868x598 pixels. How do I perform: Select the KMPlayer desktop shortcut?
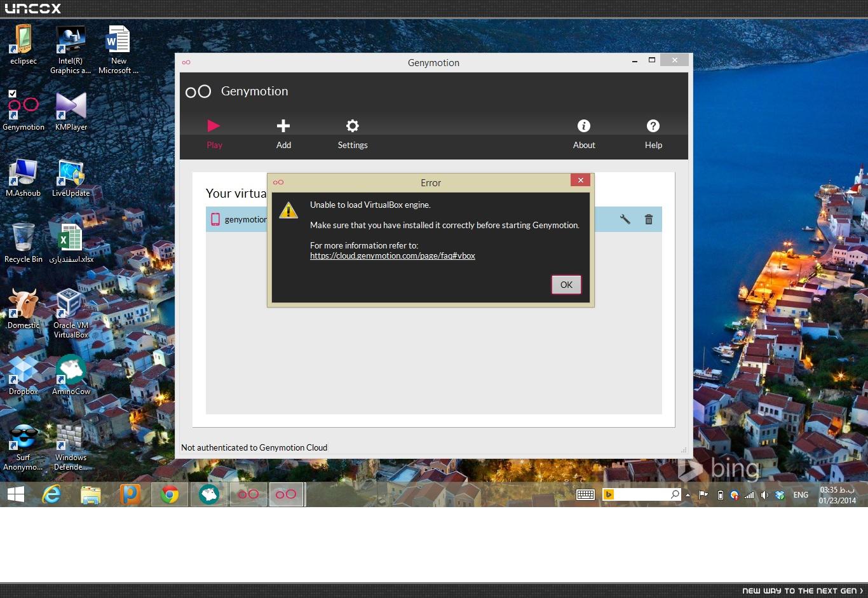click(71, 111)
